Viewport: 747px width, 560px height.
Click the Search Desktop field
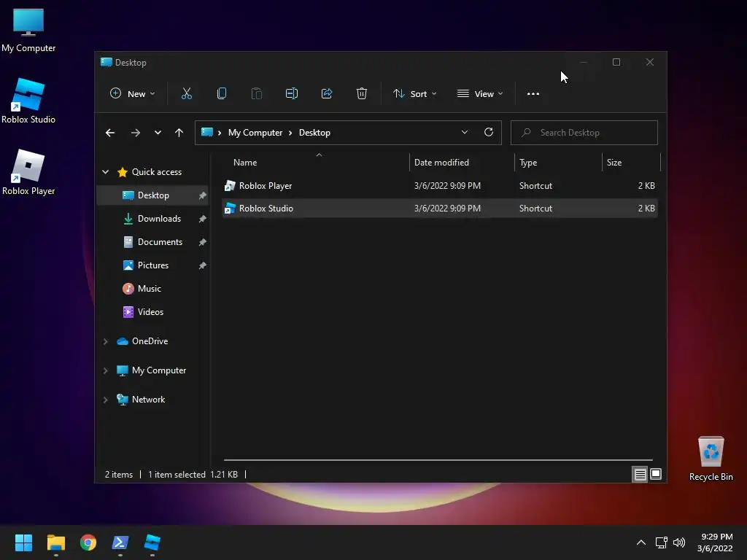[x=584, y=133]
